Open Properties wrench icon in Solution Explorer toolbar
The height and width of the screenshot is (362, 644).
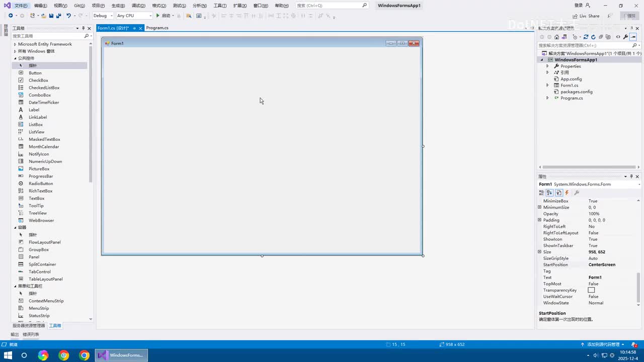tap(625, 37)
